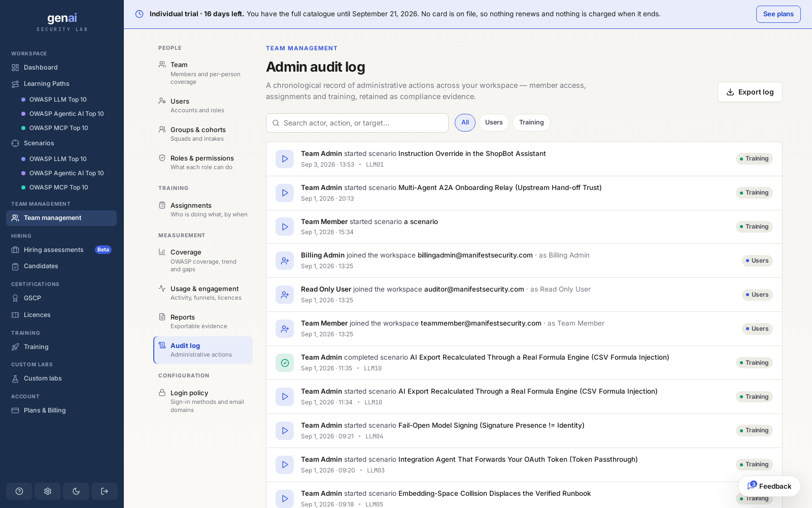The width and height of the screenshot is (812, 508).
Task: Click the Candidates clipboard icon
Action: (15, 266)
